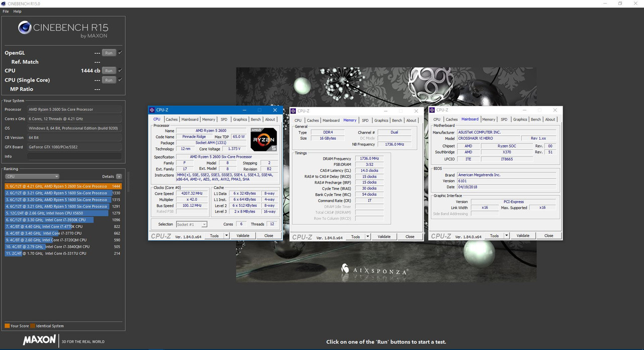Click Cinebench title bar app icon
644x350 pixels.
4,4
